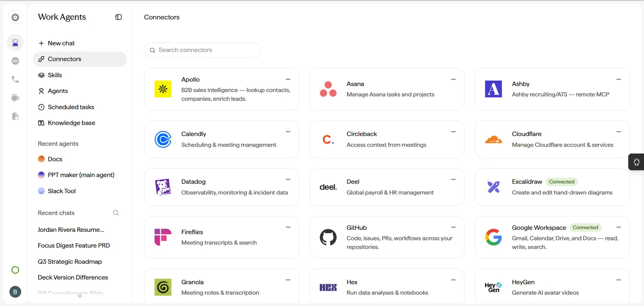The image size is (644, 306).
Task: Open Fireflies card more options menu
Action: 288,227
